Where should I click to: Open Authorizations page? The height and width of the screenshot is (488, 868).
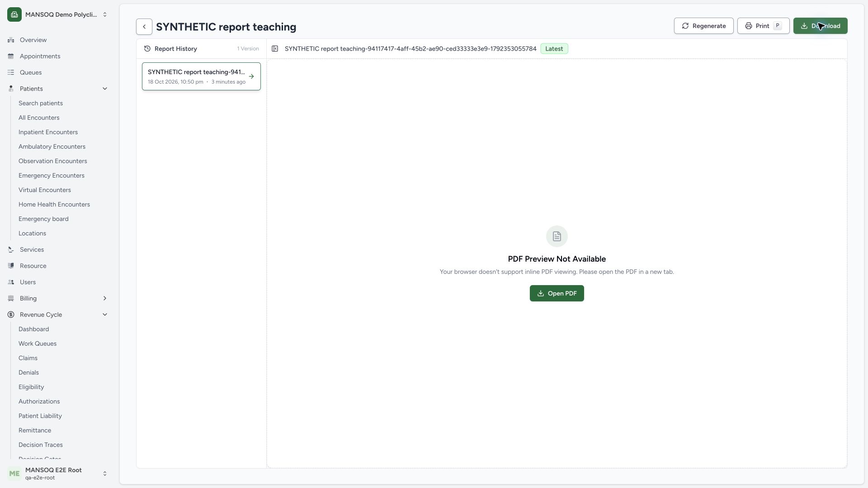point(39,401)
